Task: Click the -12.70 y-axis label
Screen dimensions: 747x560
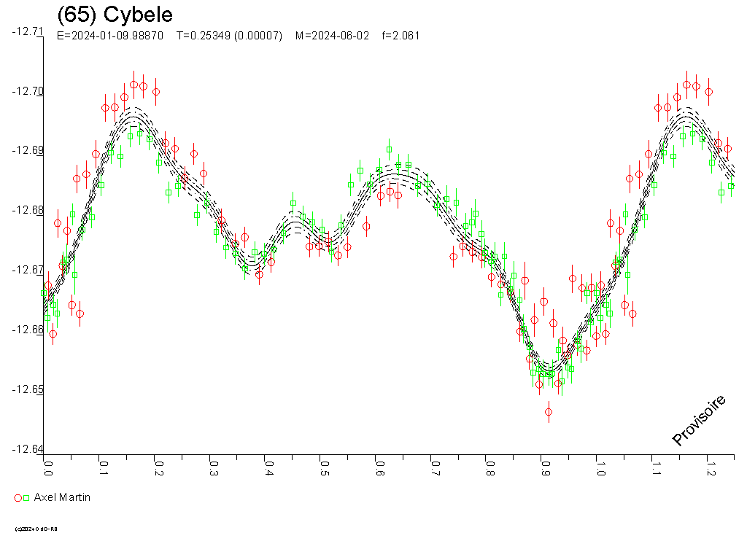Action: pyautogui.click(x=28, y=91)
